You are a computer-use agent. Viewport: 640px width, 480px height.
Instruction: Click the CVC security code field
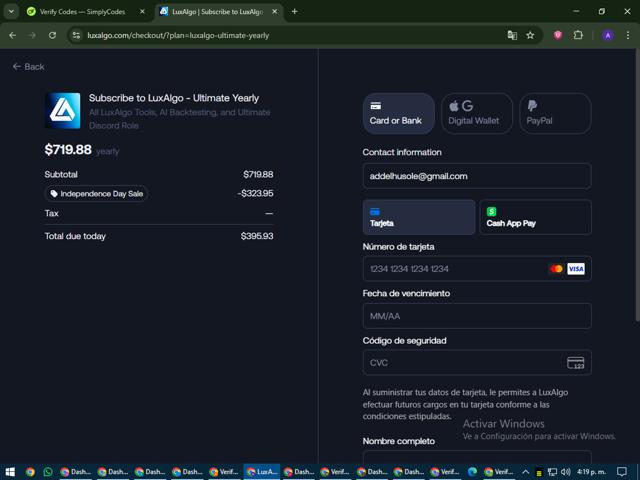pyautogui.click(x=477, y=362)
